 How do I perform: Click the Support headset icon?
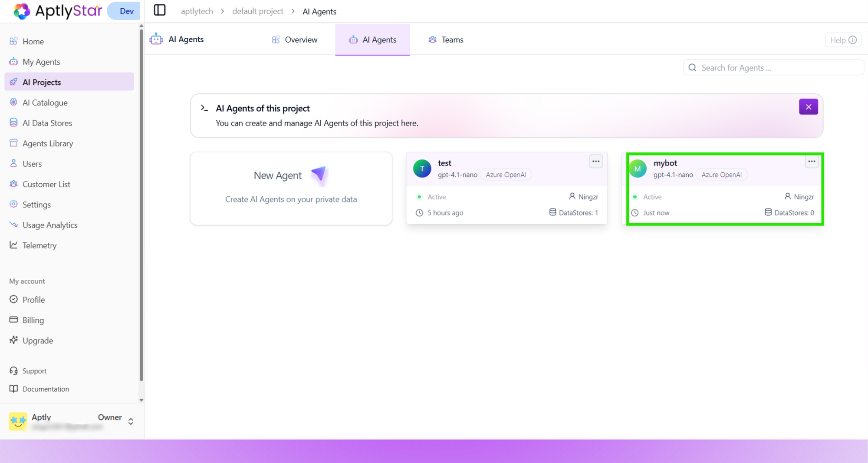pyautogui.click(x=13, y=370)
